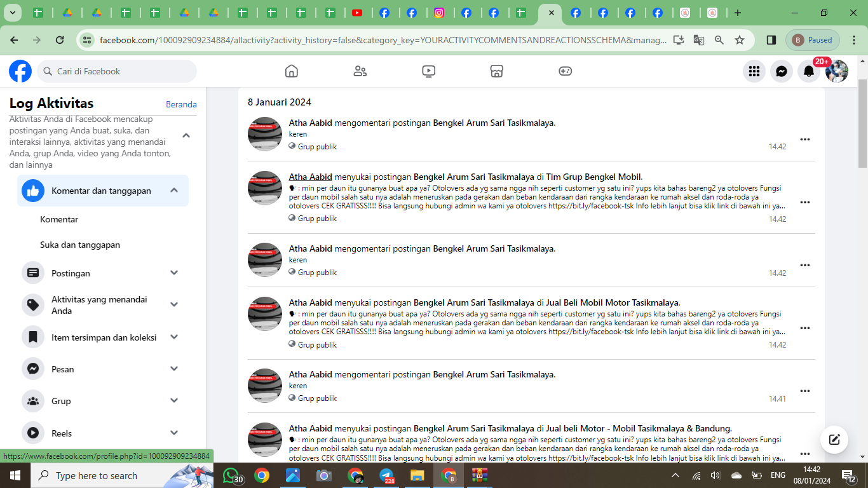Switch to the Instagram browser tab
This screenshot has width=868, height=488.
click(x=439, y=13)
